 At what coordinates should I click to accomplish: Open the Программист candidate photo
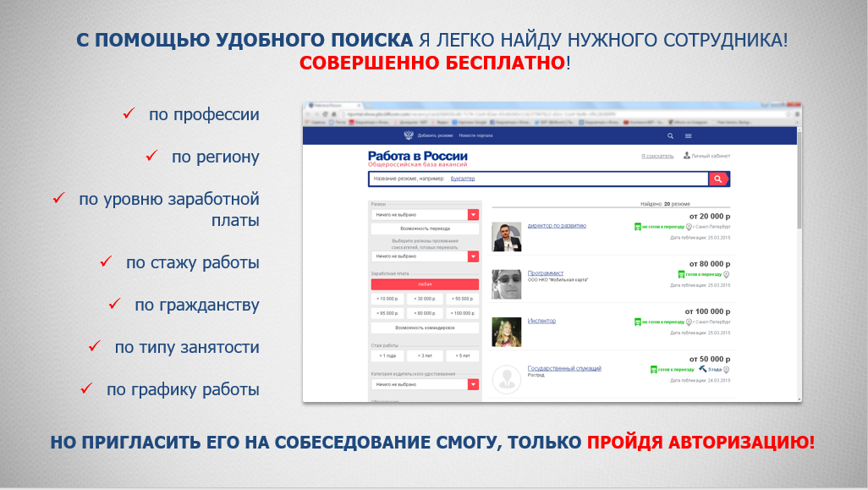(507, 284)
